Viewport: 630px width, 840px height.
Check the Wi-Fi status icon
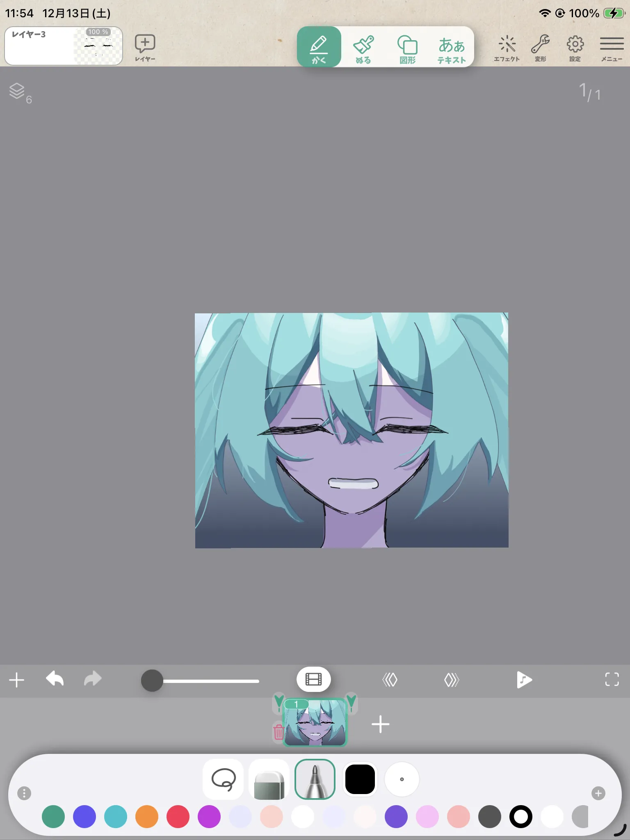click(x=545, y=13)
